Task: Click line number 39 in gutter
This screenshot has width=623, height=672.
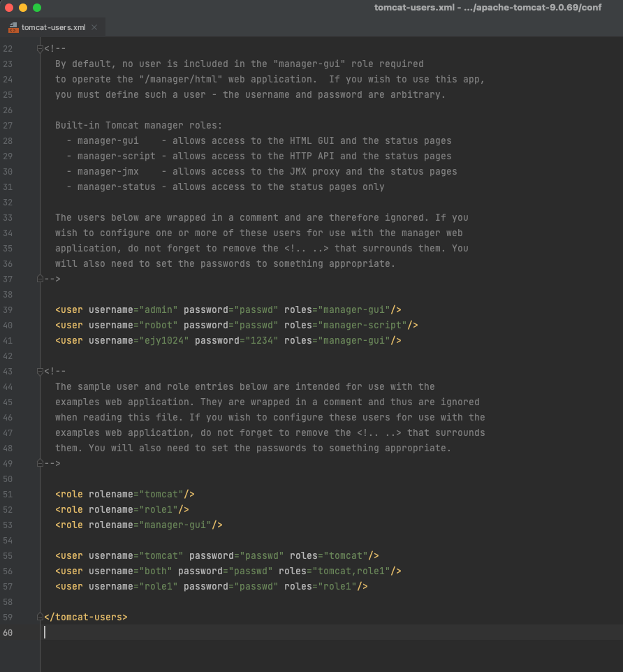Action: 8,310
